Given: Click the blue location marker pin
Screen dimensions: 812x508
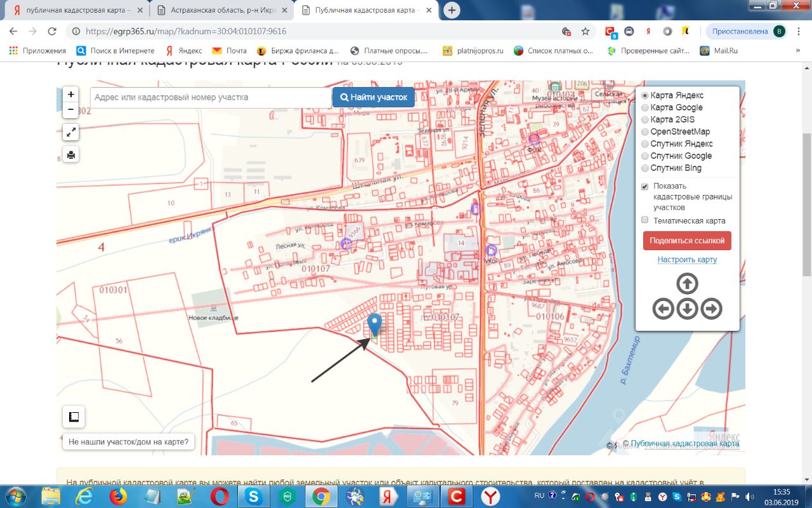Looking at the screenshot, I should [x=375, y=324].
